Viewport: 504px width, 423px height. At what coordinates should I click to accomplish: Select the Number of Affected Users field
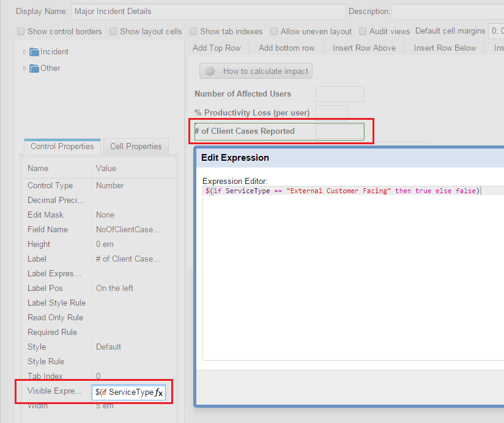(x=339, y=94)
